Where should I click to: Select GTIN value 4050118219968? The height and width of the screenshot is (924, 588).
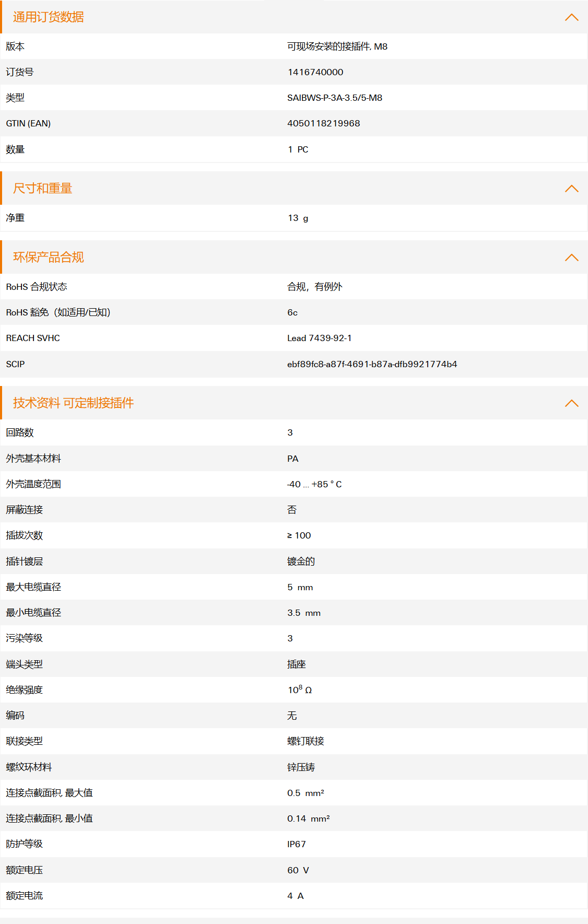point(324,123)
